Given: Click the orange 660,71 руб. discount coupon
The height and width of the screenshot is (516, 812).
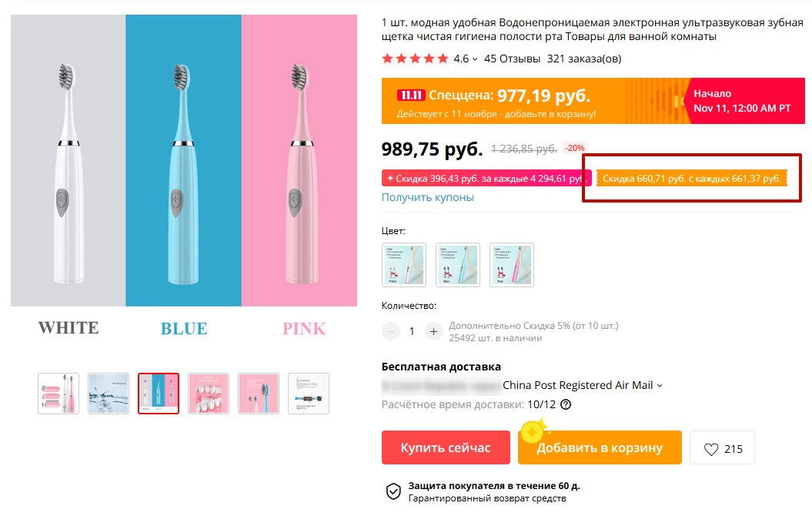Looking at the screenshot, I should (x=691, y=179).
